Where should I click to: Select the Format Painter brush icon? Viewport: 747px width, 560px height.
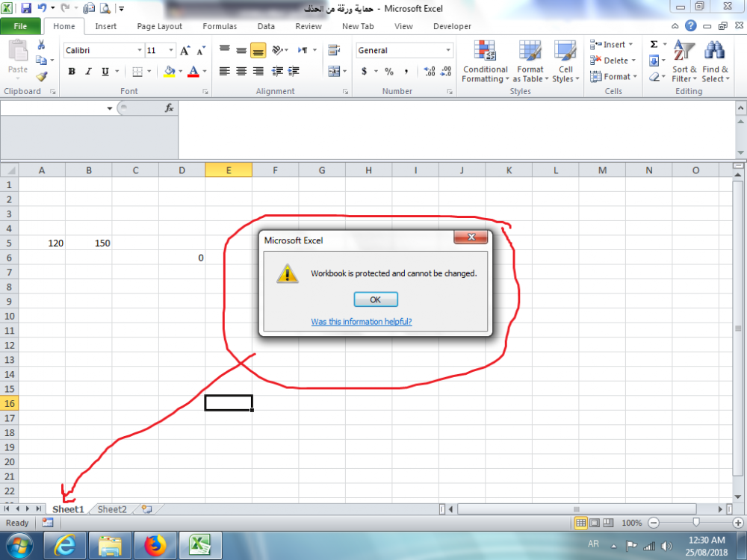41,76
